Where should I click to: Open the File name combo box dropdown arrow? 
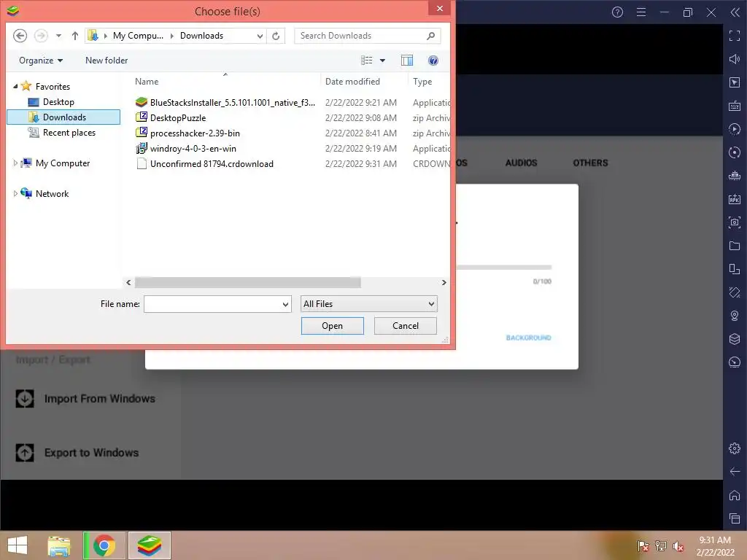285,304
